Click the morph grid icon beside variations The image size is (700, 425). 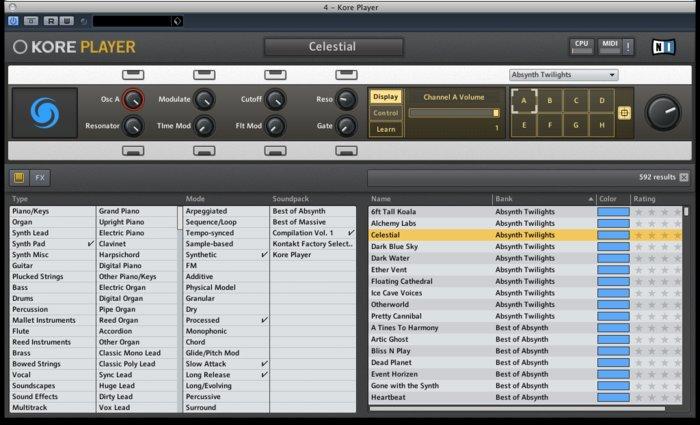[624, 113]
